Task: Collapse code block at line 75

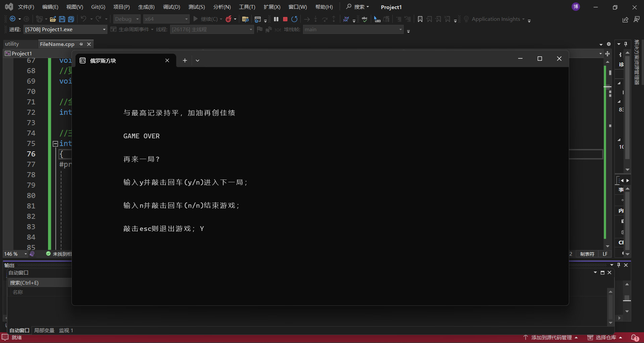Action: 55,144
